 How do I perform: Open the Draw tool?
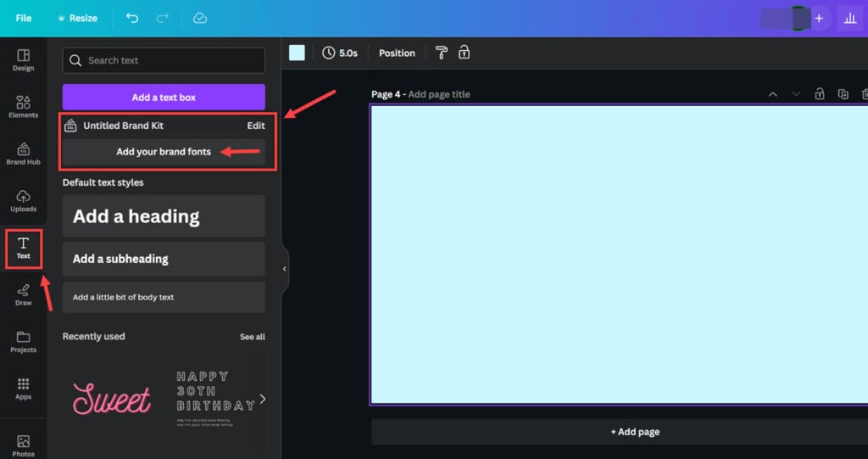point(23,295)
